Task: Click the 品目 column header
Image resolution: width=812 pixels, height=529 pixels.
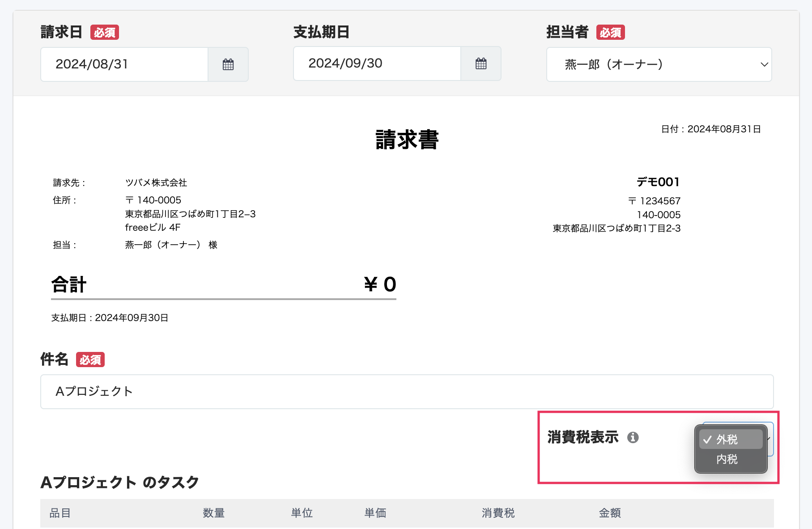Action: coord(60,513)
